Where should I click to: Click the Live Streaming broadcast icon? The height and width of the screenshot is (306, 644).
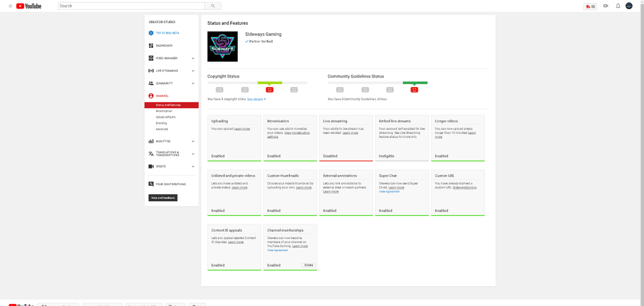[x=151, y=71]
